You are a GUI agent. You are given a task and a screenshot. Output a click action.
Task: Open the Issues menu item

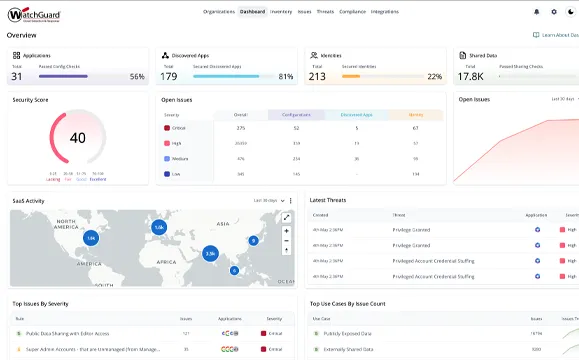pyautogui.click(x=305, y=12)
